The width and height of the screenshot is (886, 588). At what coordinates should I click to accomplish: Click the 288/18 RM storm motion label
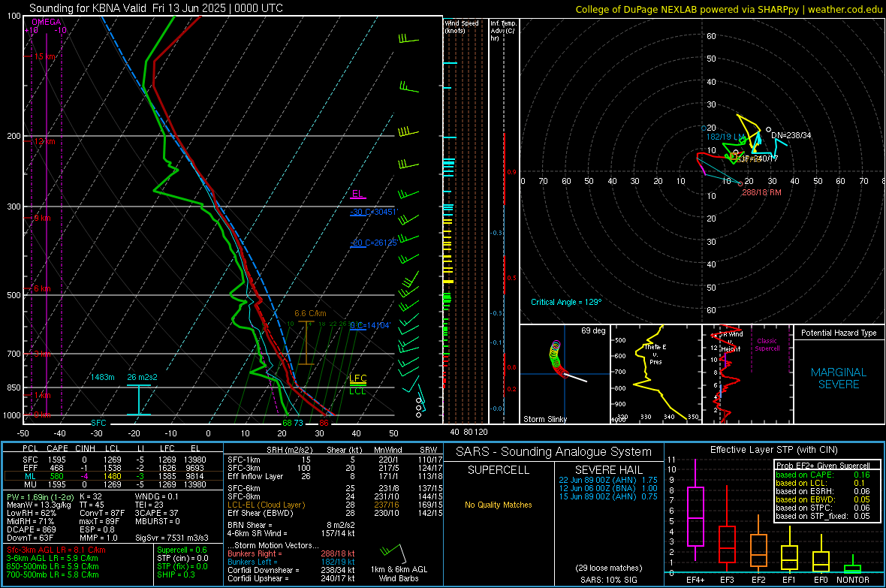[761, 192]
